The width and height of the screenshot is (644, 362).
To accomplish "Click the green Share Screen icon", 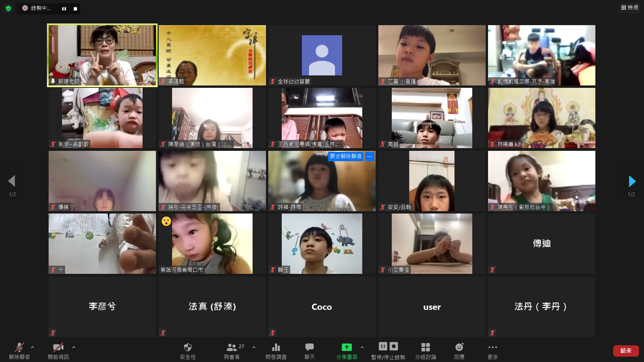I will click(346, 347).
